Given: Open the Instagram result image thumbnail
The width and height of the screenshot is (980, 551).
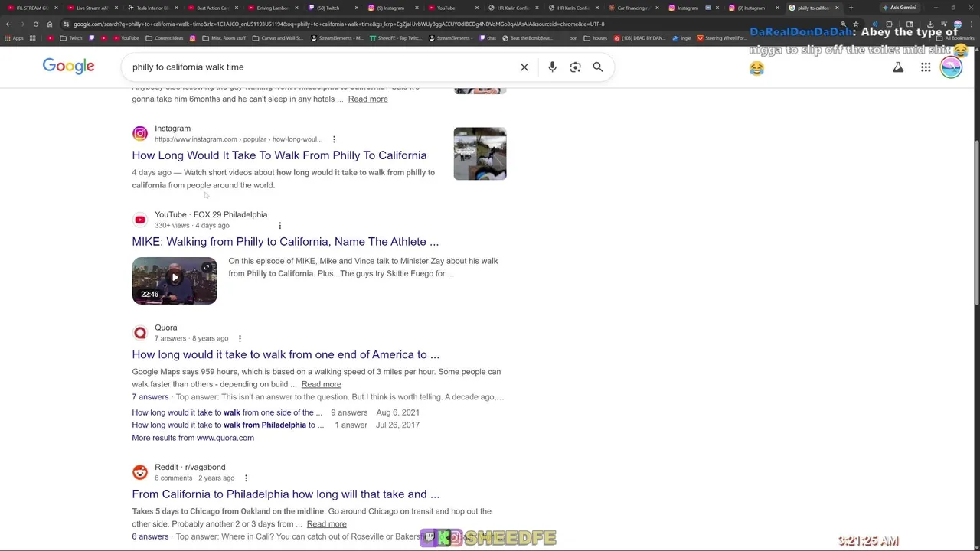Looking at the screenshot, I should tap(480, 154).
